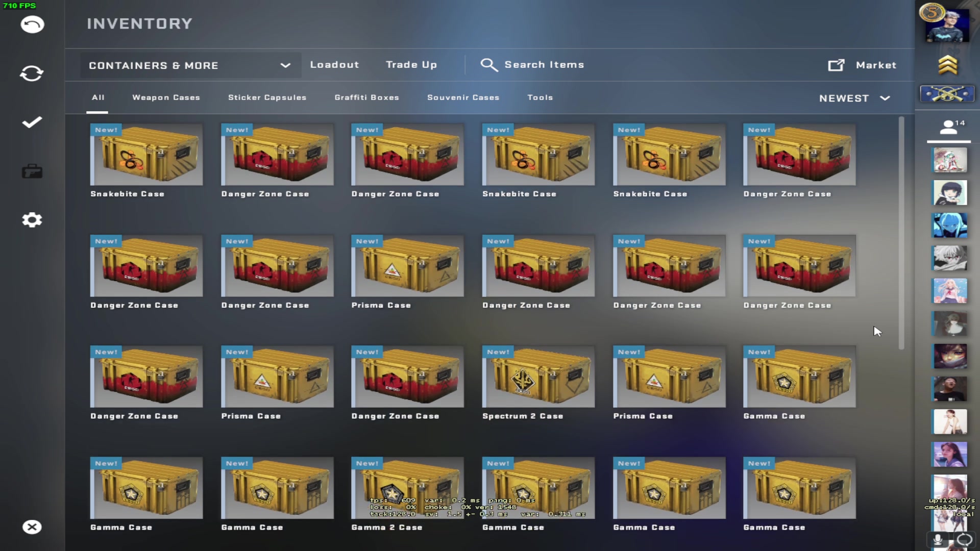
Task: Open the Newest sort dropdown
Action: [x=844, y=98]
